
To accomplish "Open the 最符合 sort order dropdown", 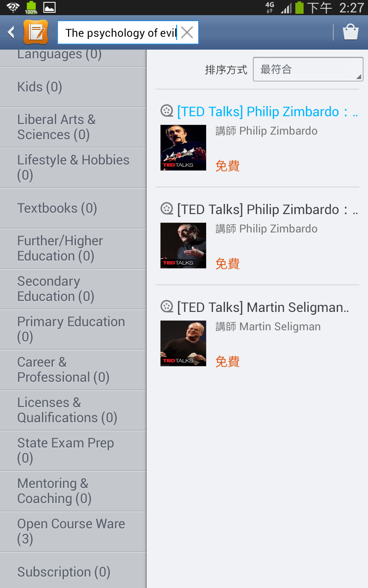I will tap(308, 69).
